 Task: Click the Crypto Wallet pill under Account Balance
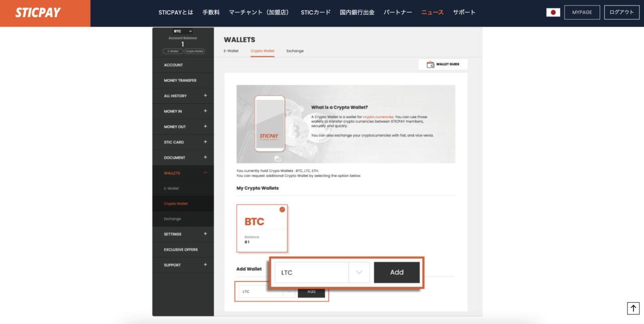tap(194, 51)
